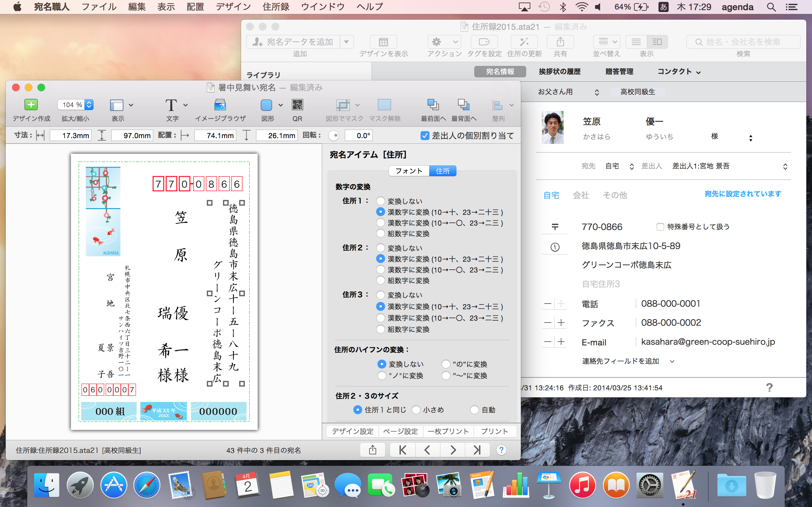
Task: Go to the next address record arrow
Action: point(453,450)
